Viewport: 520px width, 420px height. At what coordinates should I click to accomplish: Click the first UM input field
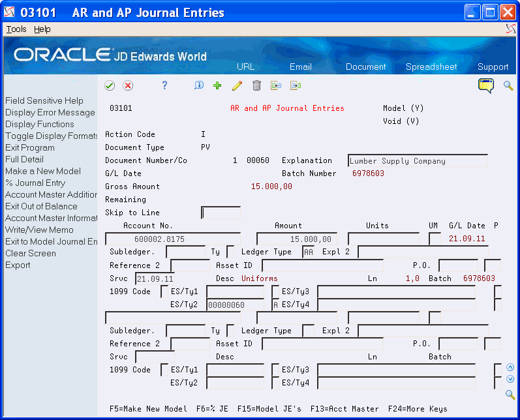click(x=435, y=239)
